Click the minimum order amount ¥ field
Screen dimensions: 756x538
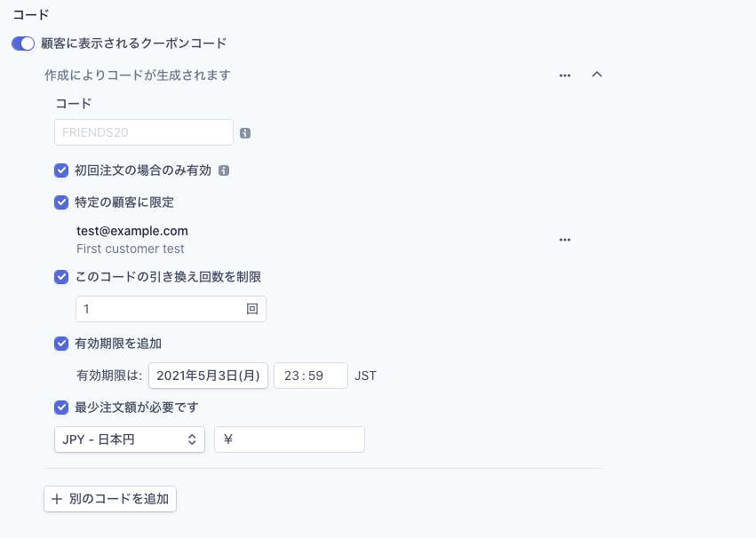coord(298,439)
